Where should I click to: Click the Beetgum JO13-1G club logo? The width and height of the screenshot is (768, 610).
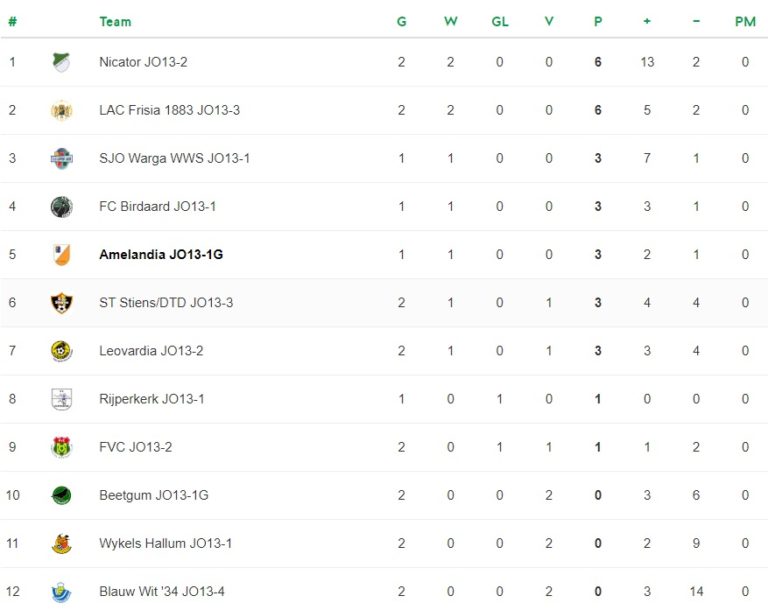coord(61,495)
